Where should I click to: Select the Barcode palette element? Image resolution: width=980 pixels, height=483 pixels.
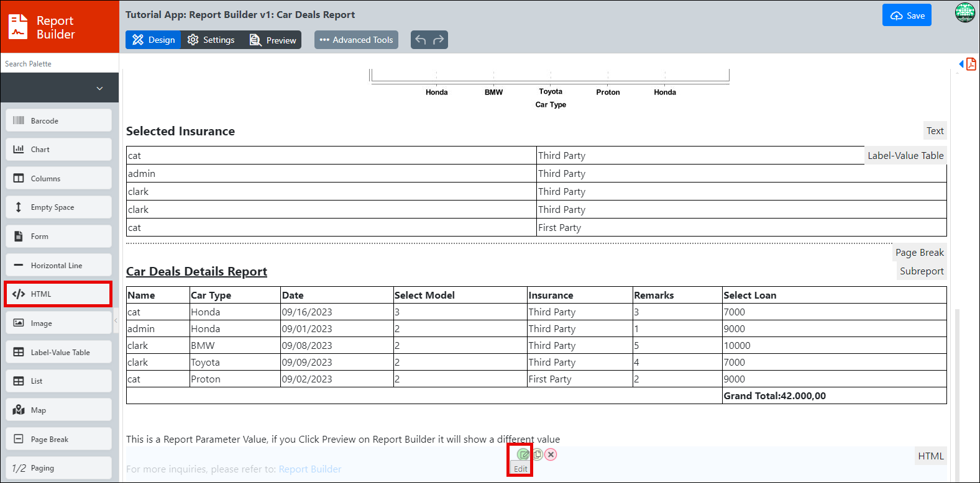(59, 120)
